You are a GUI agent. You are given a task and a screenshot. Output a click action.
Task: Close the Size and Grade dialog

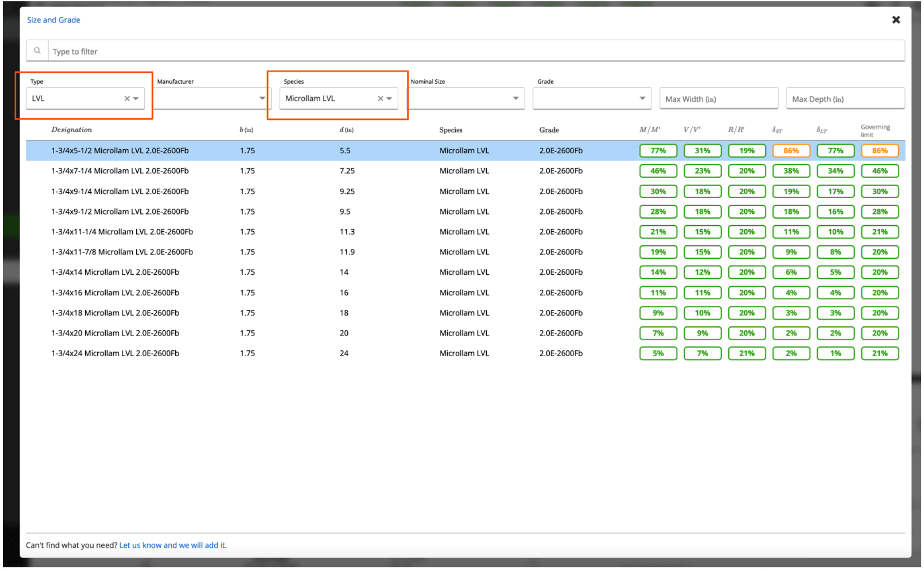coord(896,20)
